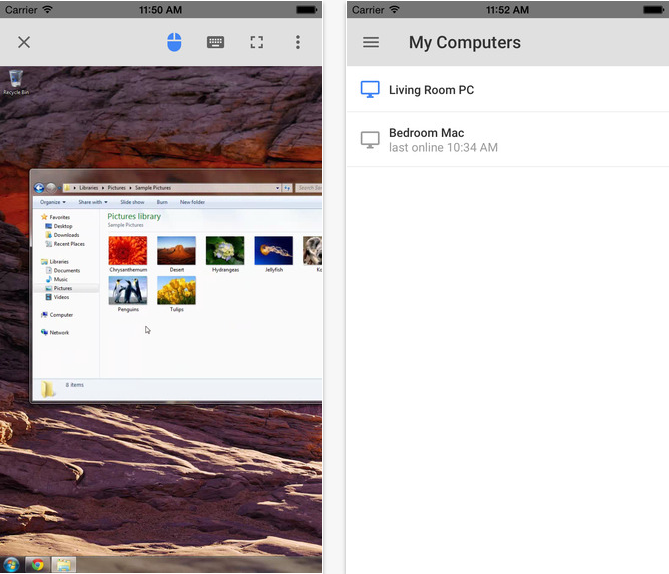Connect to Living Room PC

coord(431,90)
